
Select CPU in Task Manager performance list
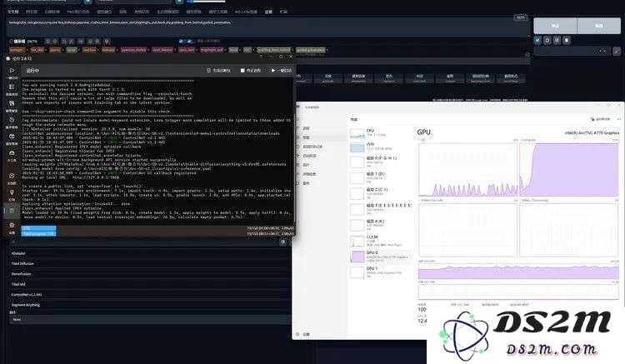[380, 133]
